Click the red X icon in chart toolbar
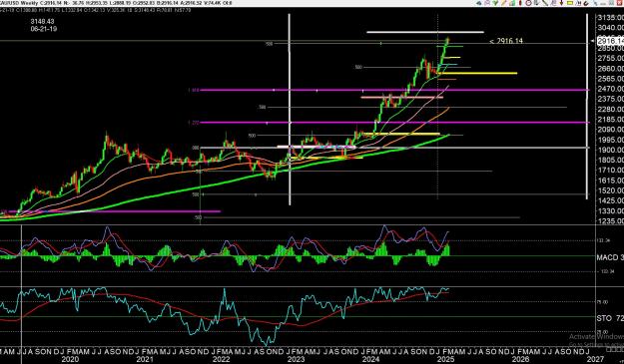Viewport: 624px width, 364px height. coord(620,3)
